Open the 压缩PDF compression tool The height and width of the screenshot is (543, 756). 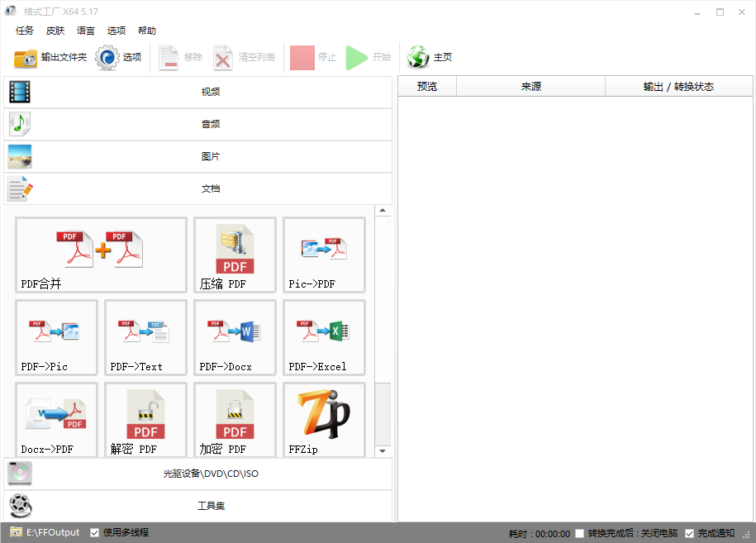pos(235,255)
